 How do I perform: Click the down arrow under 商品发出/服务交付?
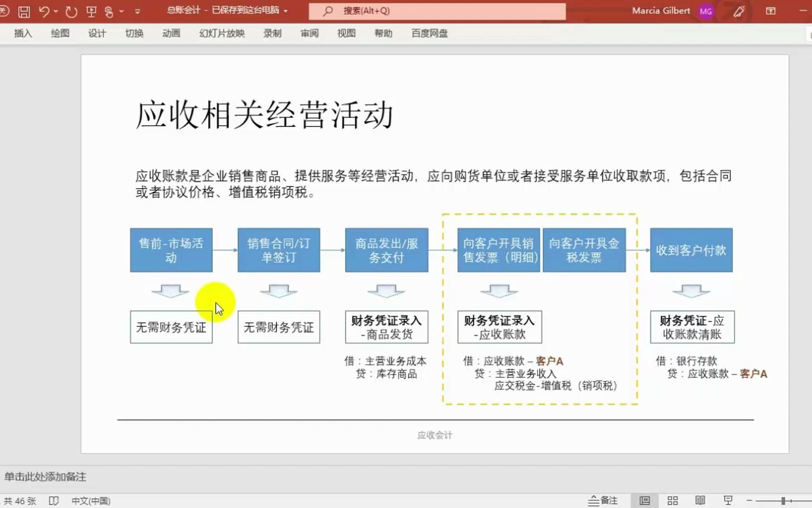tap(386, 291)
